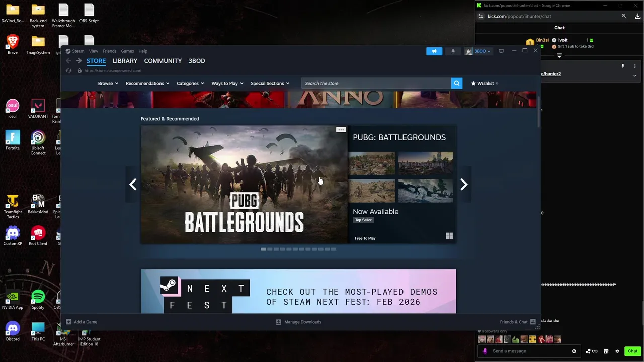Switch to the STORE tab
This screenshot has width=644, height=362.
click(x=96, y=61)
